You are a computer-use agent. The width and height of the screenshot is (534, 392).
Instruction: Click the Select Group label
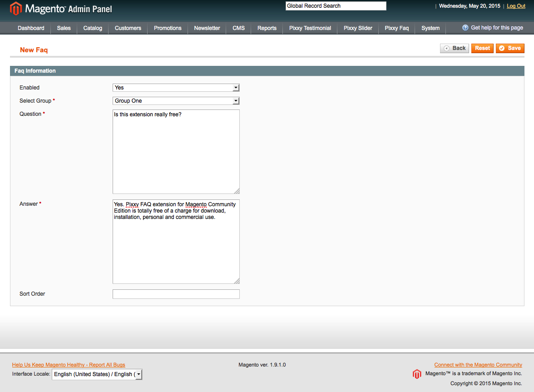[35, 101]
